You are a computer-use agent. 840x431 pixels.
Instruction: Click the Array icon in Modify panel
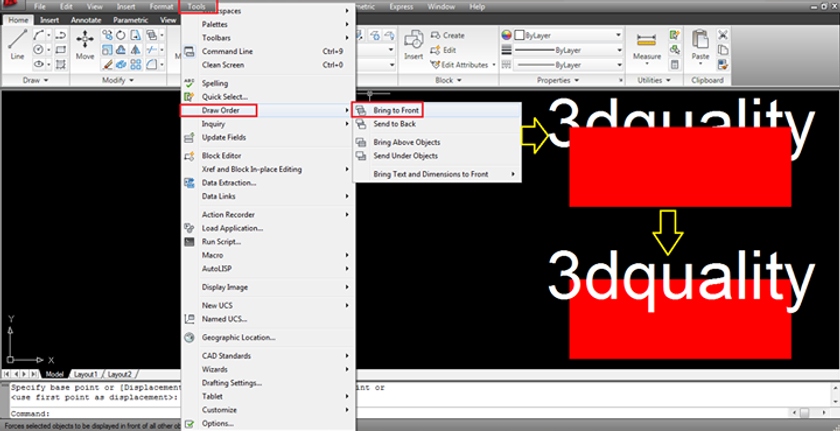coord(136,64)
